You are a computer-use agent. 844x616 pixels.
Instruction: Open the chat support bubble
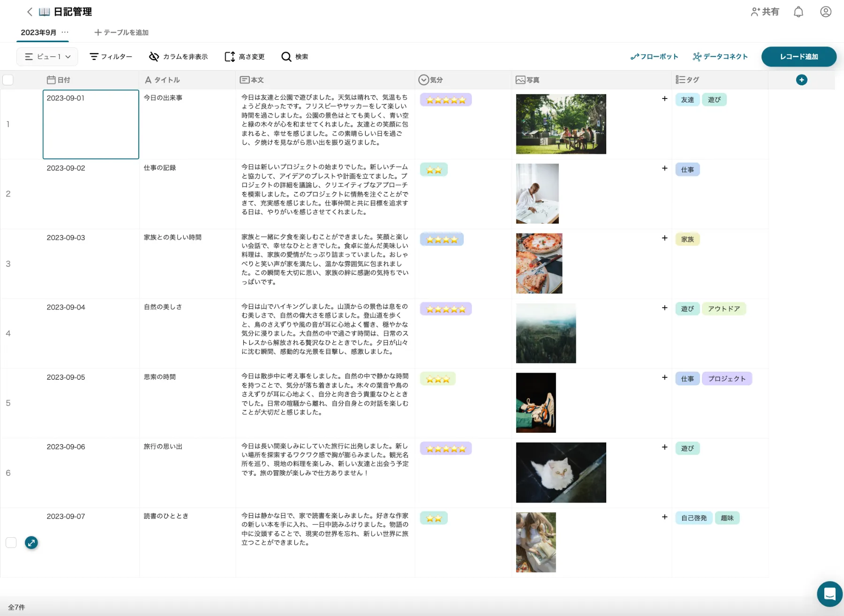(x=829, y=593)
